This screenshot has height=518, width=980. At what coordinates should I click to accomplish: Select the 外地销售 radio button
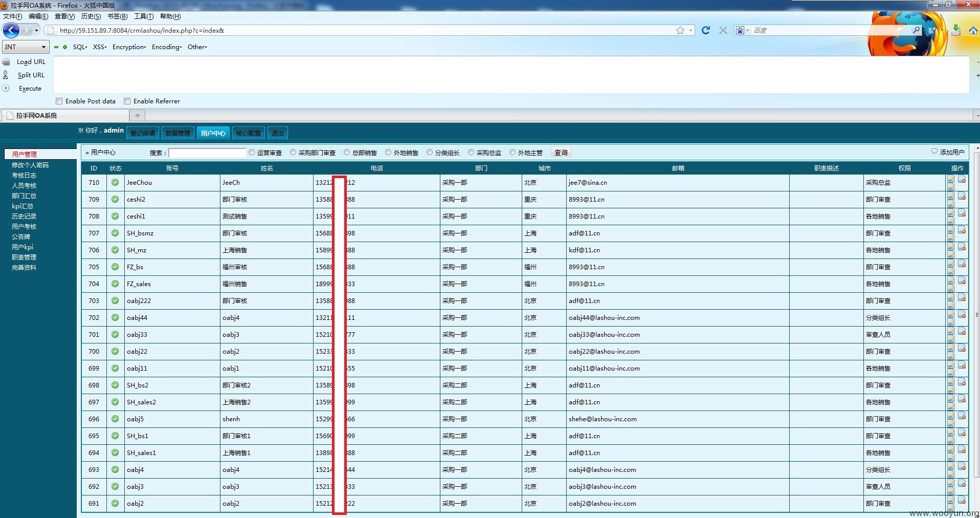point(388,152)
